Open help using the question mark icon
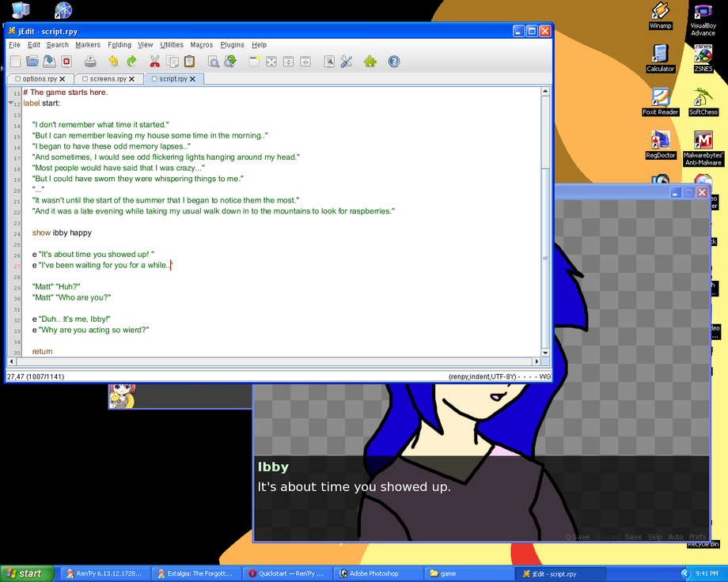This screenshot has width=728, height=582. coord(394,61)
